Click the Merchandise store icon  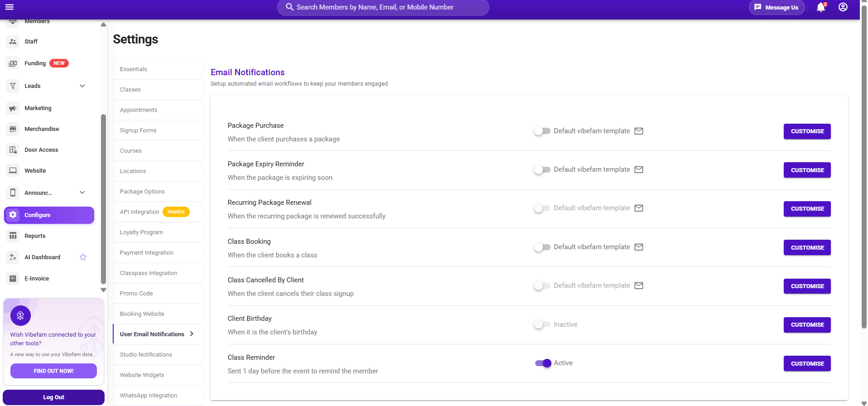[x=13, y=129]
